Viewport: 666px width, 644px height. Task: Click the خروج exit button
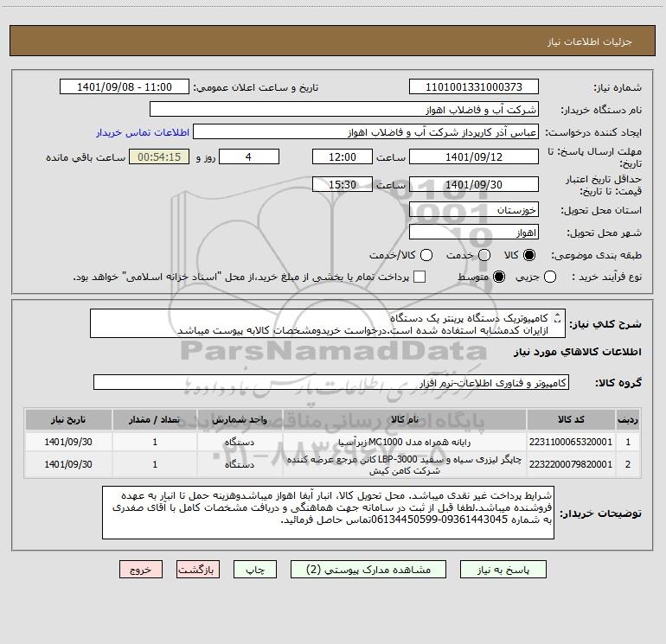coord(141,570)
